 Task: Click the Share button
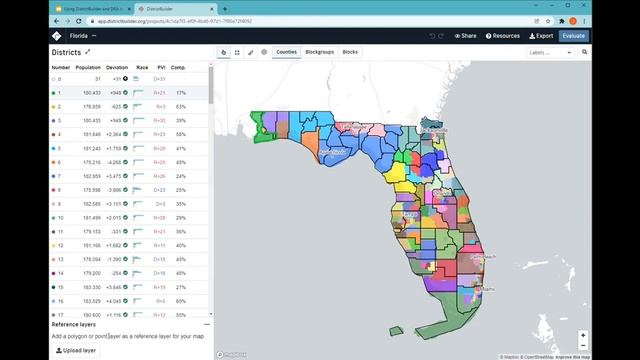tap(466, 36)
